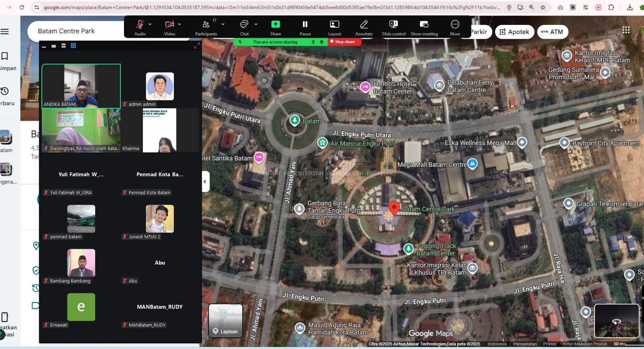This screenshot has width=644, height=349.
Task: Open the More options menu
Action: coord(455,25)
